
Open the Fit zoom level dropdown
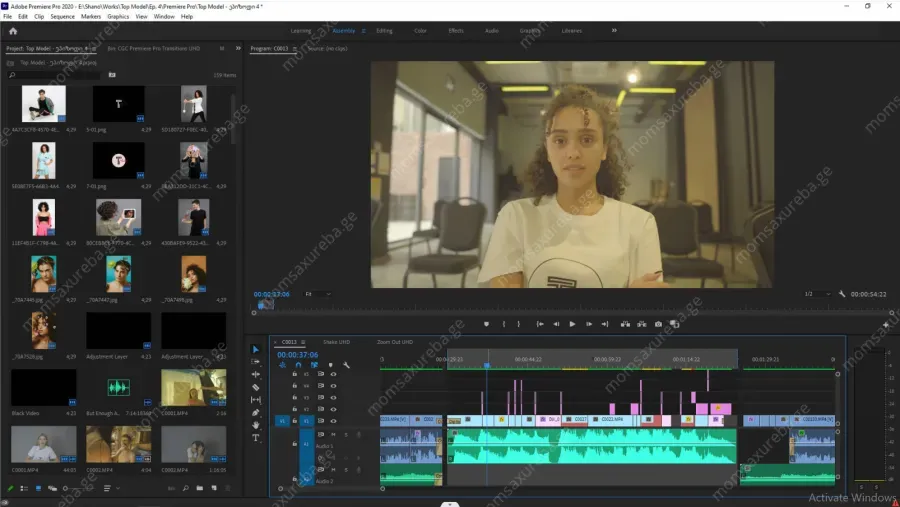point(317,294)
